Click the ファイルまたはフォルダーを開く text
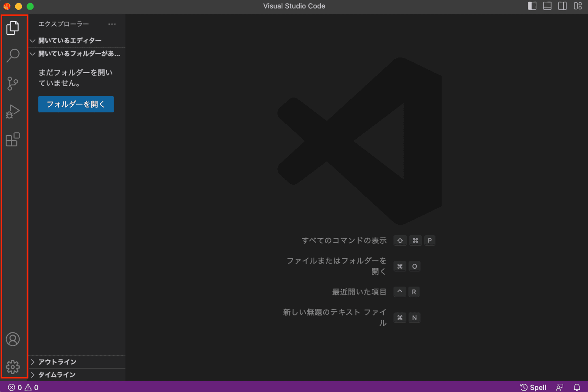The width and height of the screenshot is (588, 392). [336, 266]
